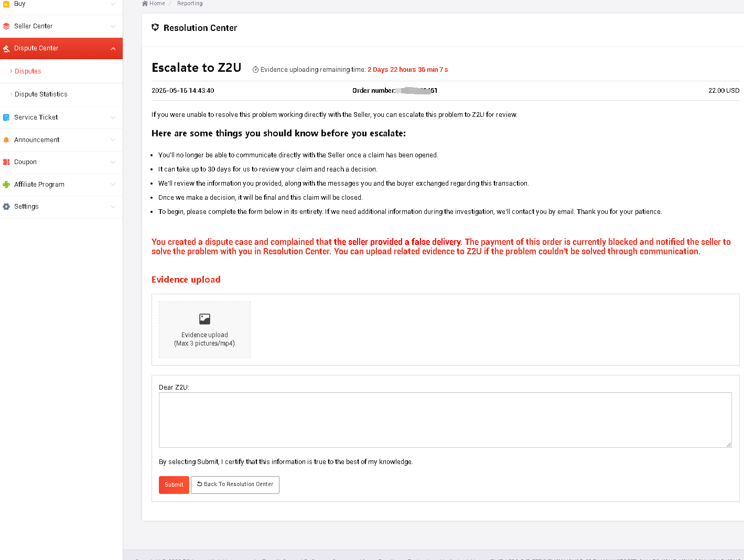Click the Service Ticket icon

(6, 117)
